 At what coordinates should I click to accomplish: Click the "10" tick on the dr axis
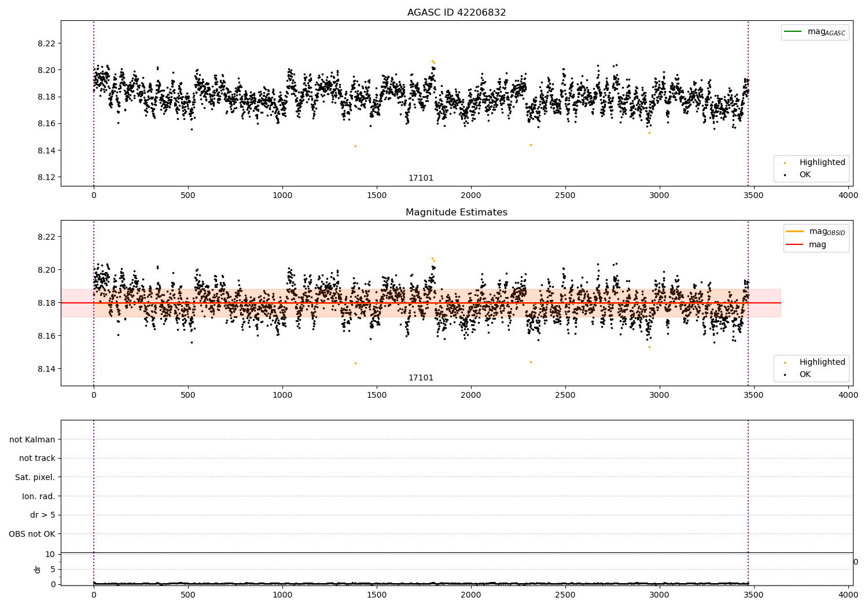point(50,554)
